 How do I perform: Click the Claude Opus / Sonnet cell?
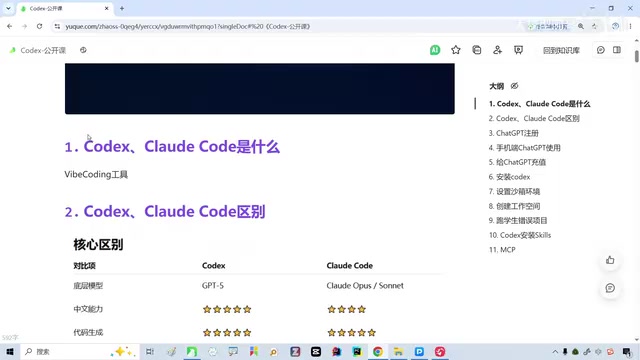(x=365, y=286)
